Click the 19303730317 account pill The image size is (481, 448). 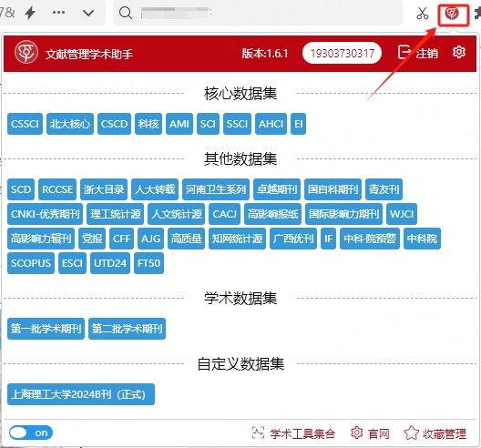click(x=342, y=53)
